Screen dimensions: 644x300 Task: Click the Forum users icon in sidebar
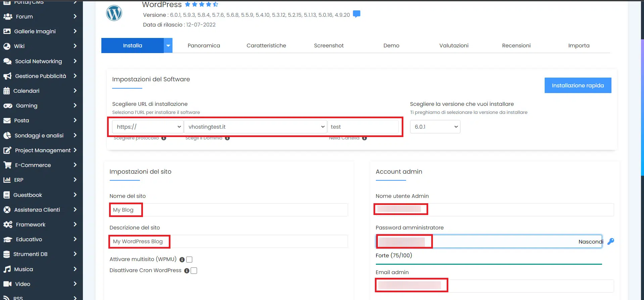click(x=8, y=16)
